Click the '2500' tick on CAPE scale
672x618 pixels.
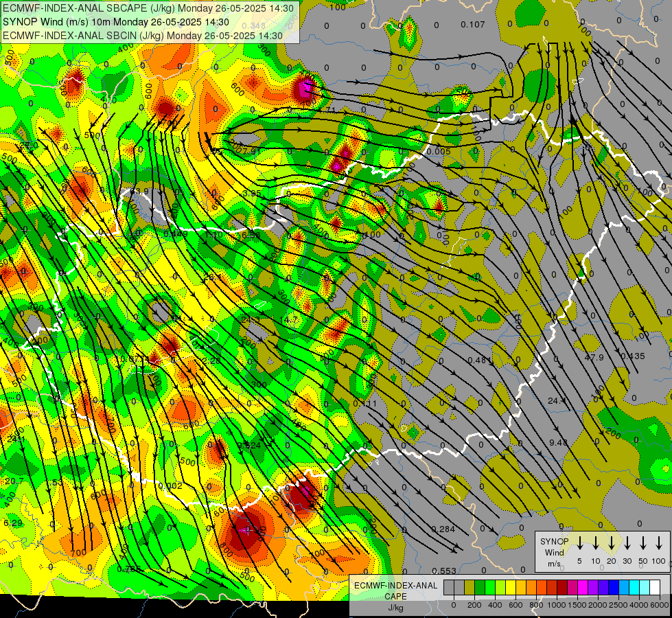tap(618, 605)
